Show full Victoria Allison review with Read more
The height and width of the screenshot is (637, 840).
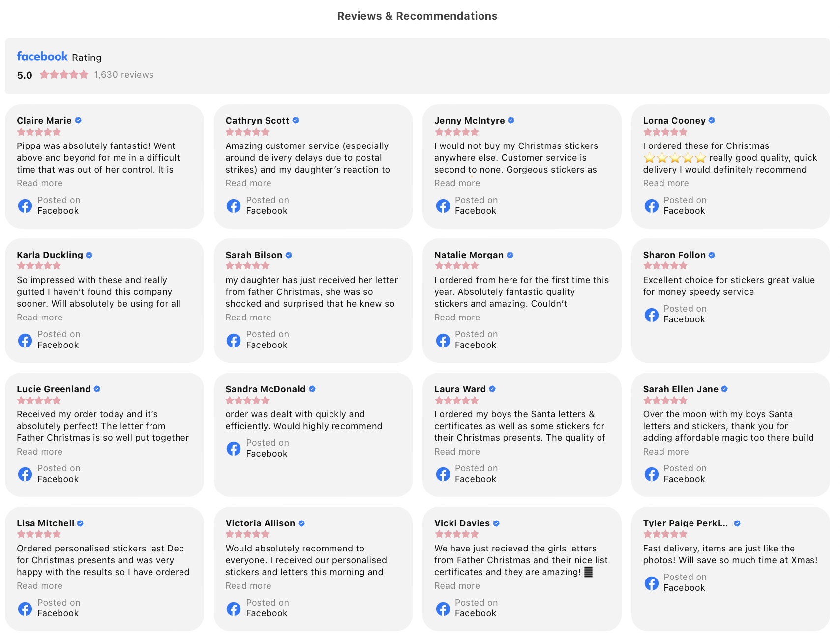[248, 586]
